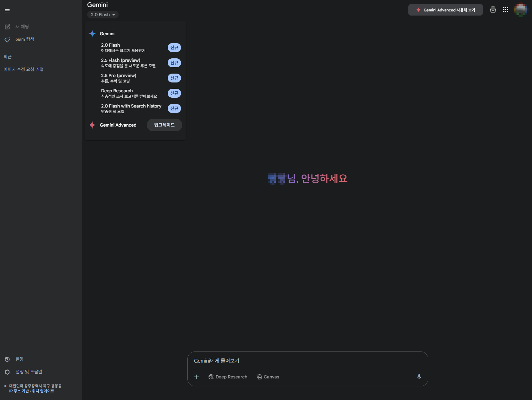Screen dimensions: 532x400
Task: Click the new chat pencil icon
Action: (x=7, y=27)
